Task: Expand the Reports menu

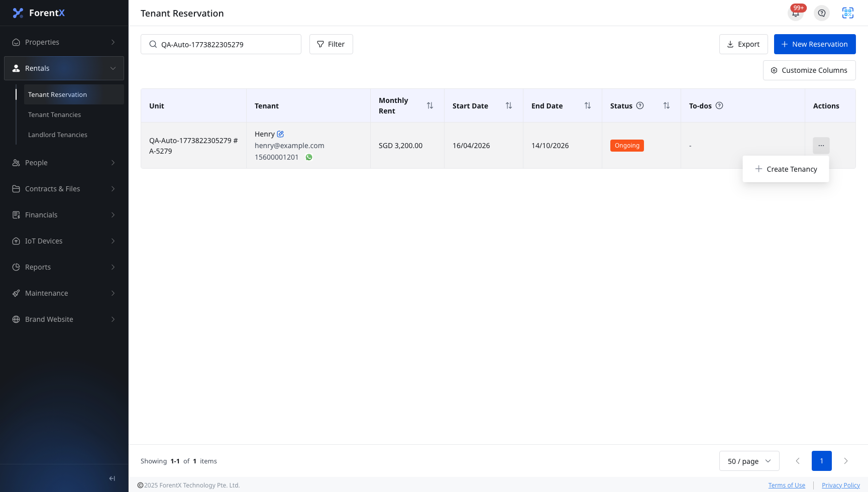Action: click(64, 267)
